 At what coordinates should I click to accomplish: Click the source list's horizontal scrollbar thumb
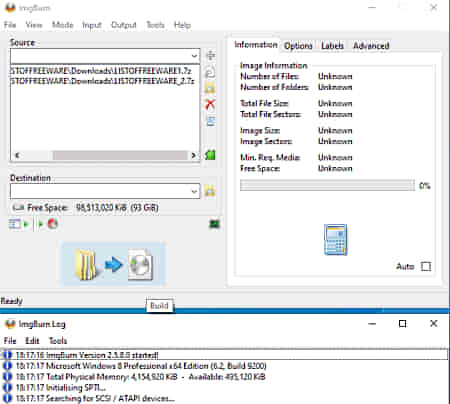120,155
